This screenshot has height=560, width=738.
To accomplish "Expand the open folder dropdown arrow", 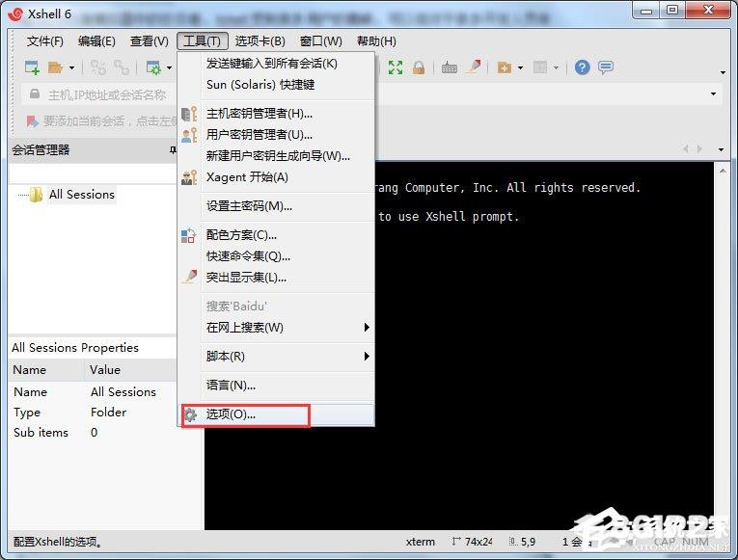I will click(71, 68).
